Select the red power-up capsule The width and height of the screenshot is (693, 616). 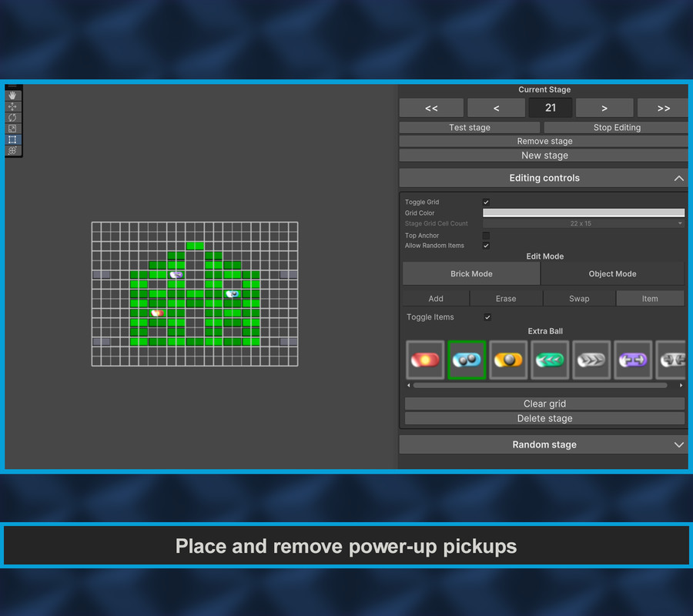[x=425, y=360]
